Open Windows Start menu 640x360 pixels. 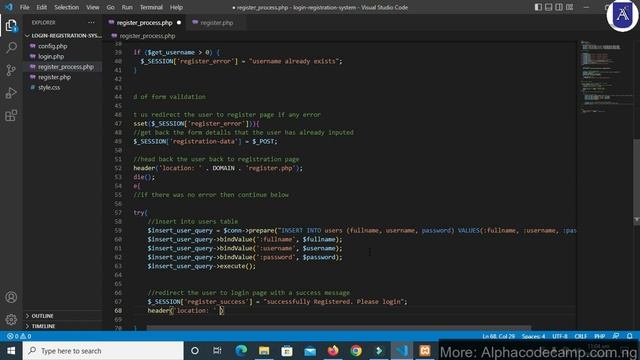coord(11,351)
